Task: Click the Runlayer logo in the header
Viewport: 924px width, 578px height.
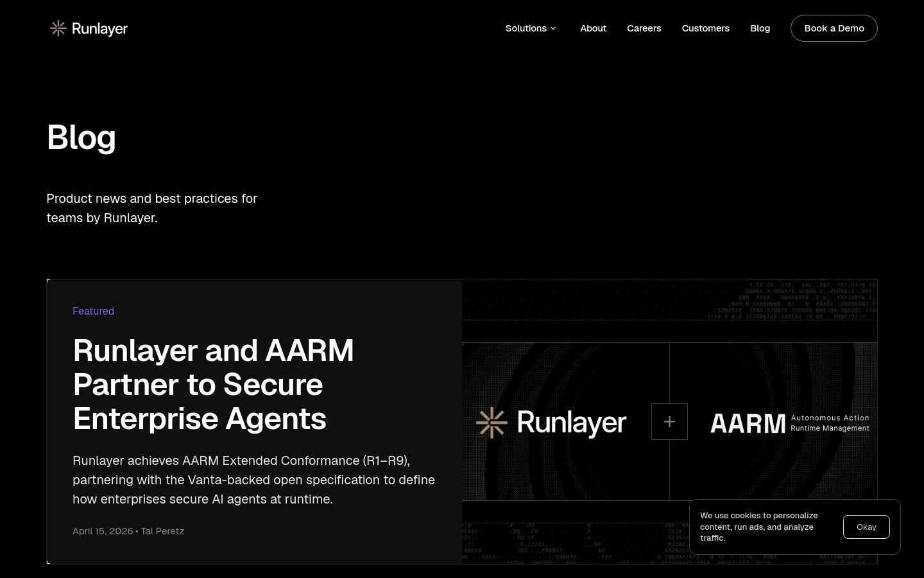Action: click(89, 28)
